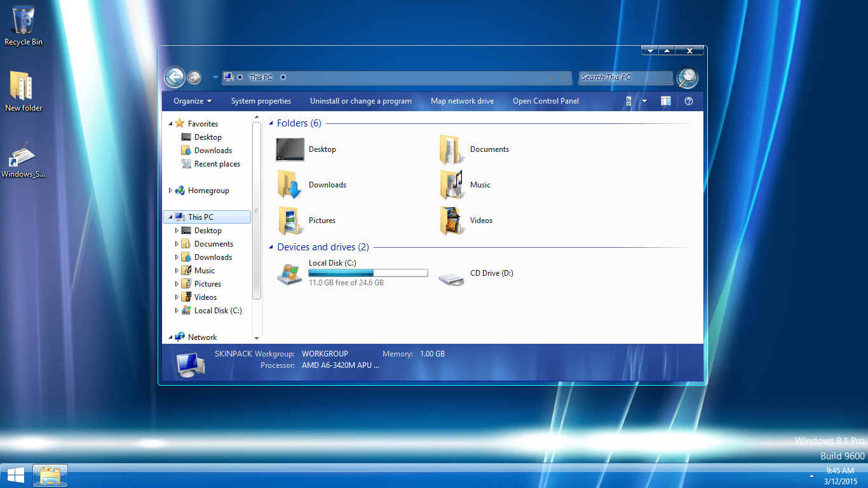Open the Organize dropdown menu
This screenshot has width=868, height=488.
pyautogui.click(x=193, y=101)
